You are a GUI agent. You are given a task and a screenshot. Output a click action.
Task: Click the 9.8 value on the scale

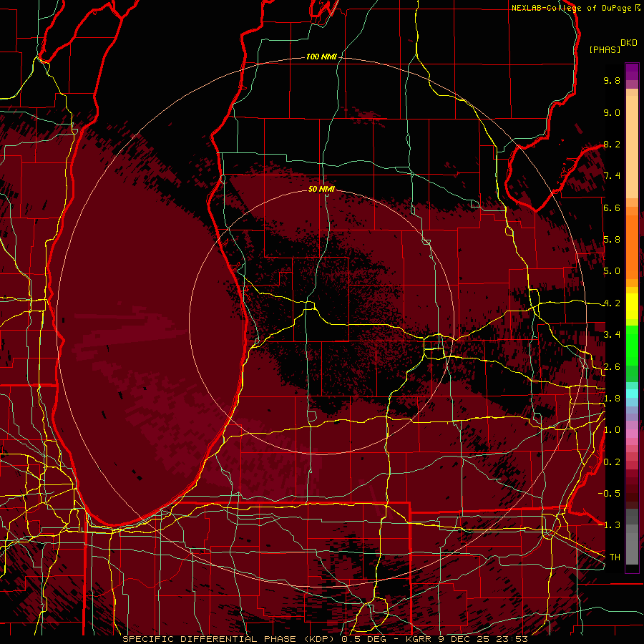(x=612, y=80)
